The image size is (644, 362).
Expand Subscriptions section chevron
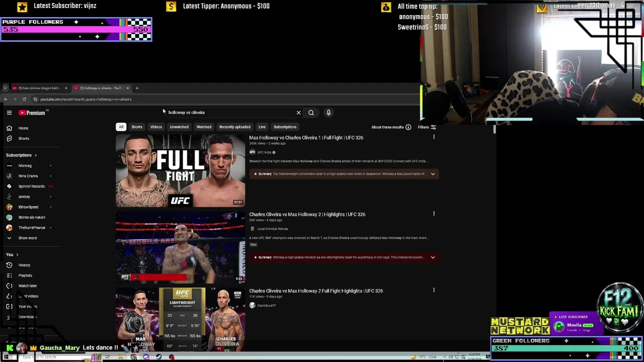35,155
